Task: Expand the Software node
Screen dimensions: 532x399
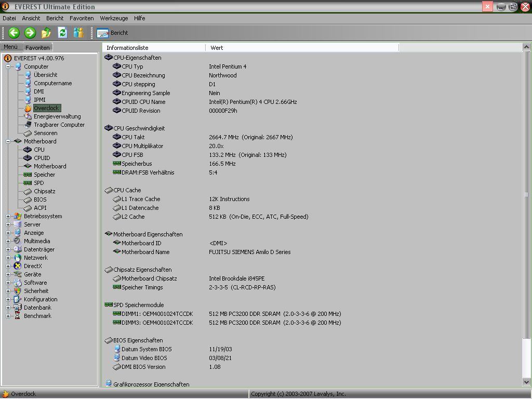Action: [8, 283]
